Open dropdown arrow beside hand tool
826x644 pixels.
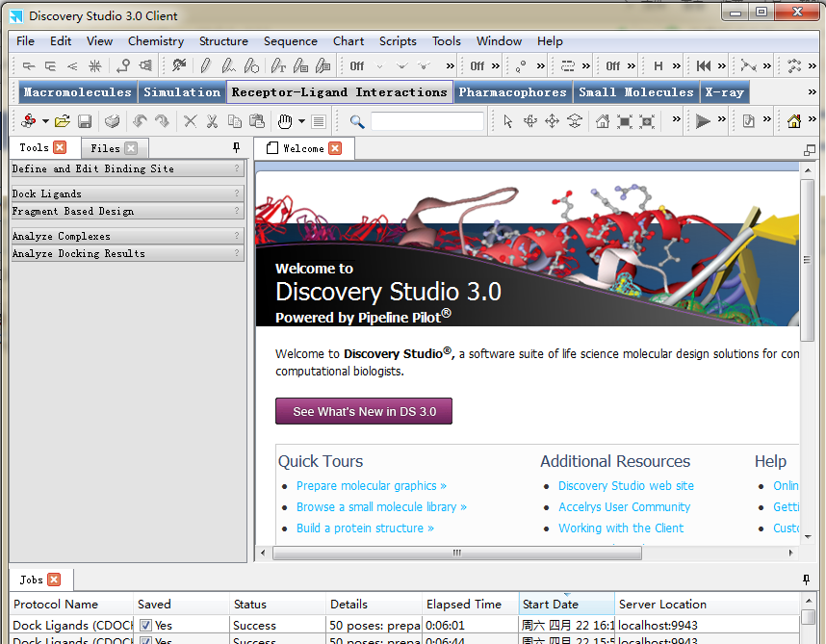(x=301, y=121)
